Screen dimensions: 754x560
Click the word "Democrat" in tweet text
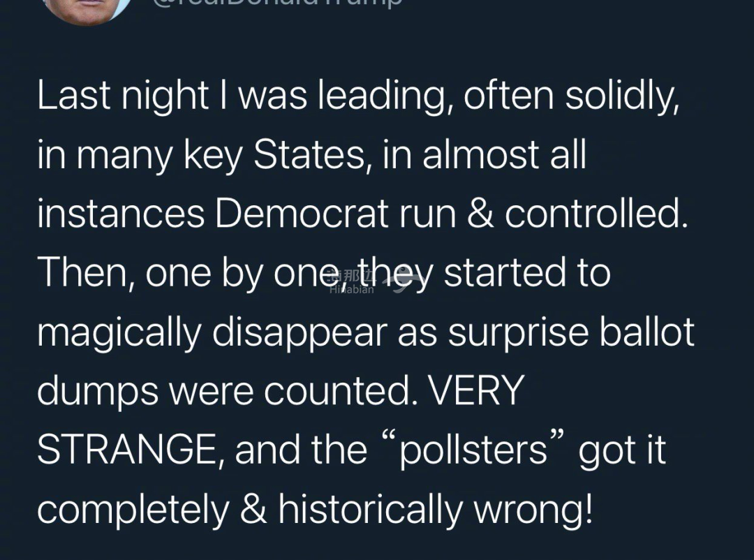[302, 214]
